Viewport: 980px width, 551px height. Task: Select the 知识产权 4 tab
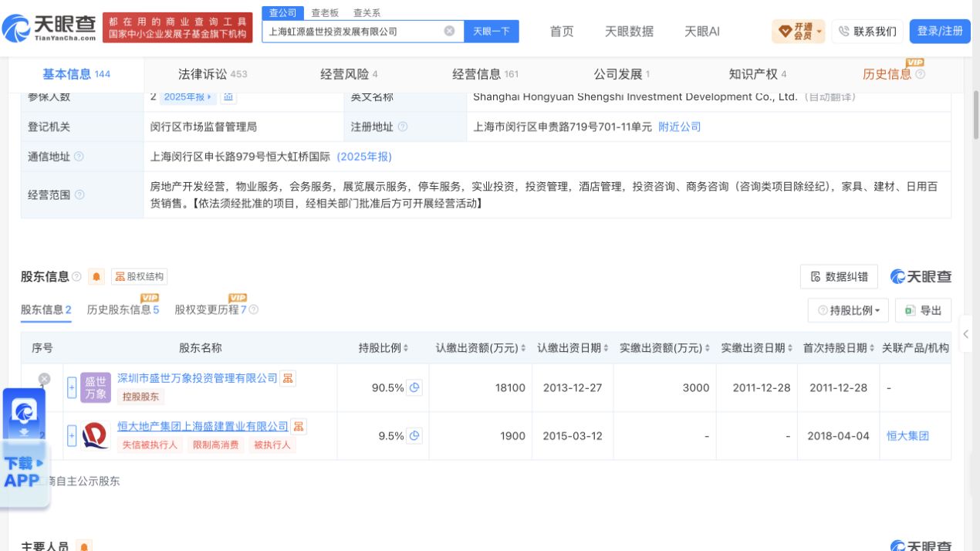pos(758,74)
